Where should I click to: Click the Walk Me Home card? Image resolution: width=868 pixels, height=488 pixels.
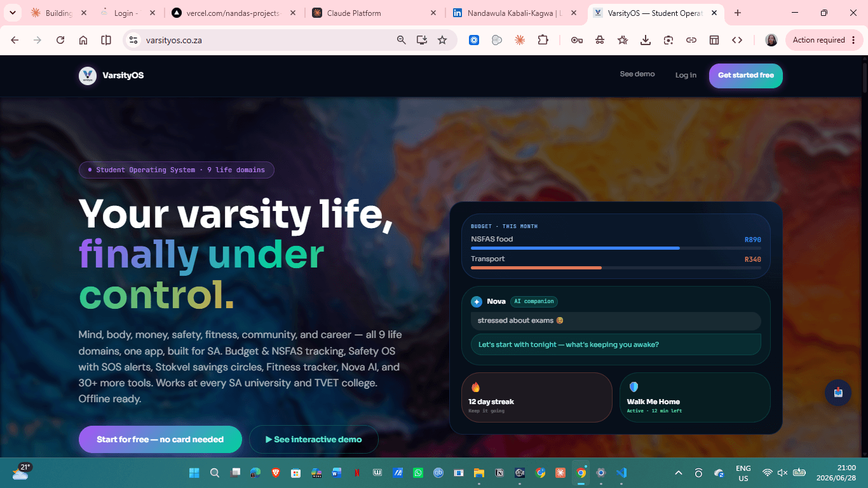(695, 397)
